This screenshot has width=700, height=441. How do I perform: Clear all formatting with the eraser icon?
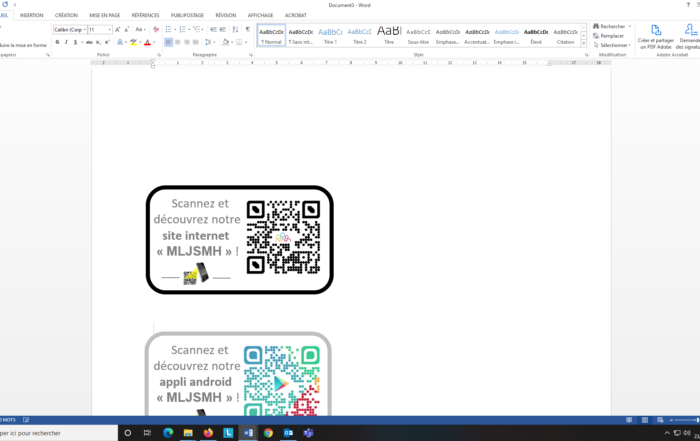point(156,29)
